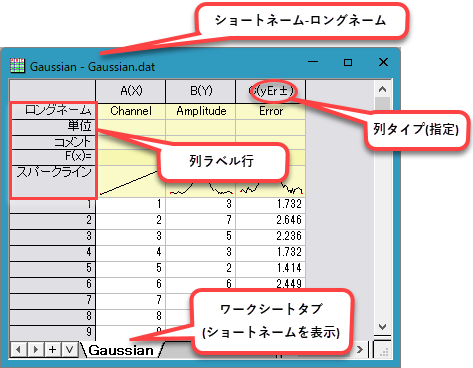The width and height of the screenshot is (473, 368).
Task: Select row header 7
Action: pos(53,301)
